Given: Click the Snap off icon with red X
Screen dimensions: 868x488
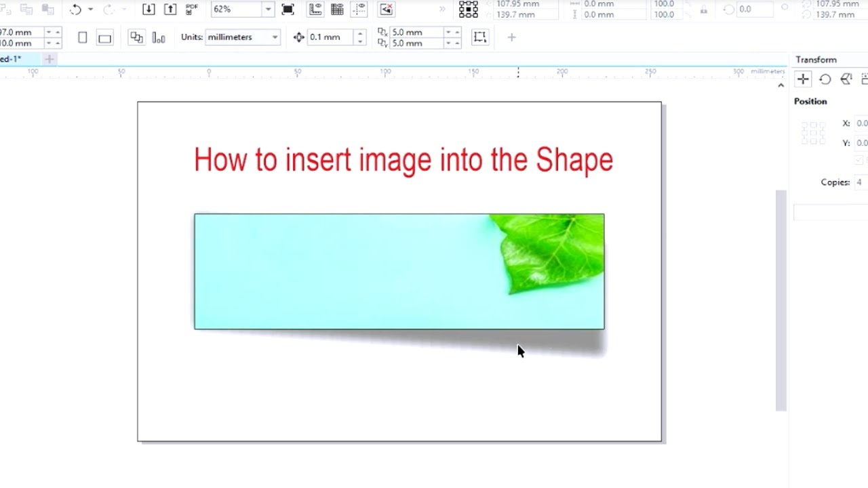Looking at the screenshot, I should click(386, 9).
